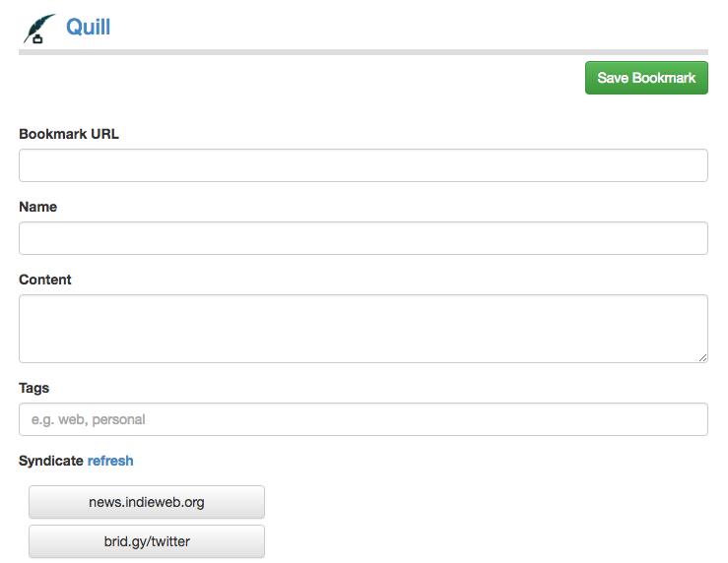
Task: Click the inkwell at the logo's base
Action: pos(38,39)
